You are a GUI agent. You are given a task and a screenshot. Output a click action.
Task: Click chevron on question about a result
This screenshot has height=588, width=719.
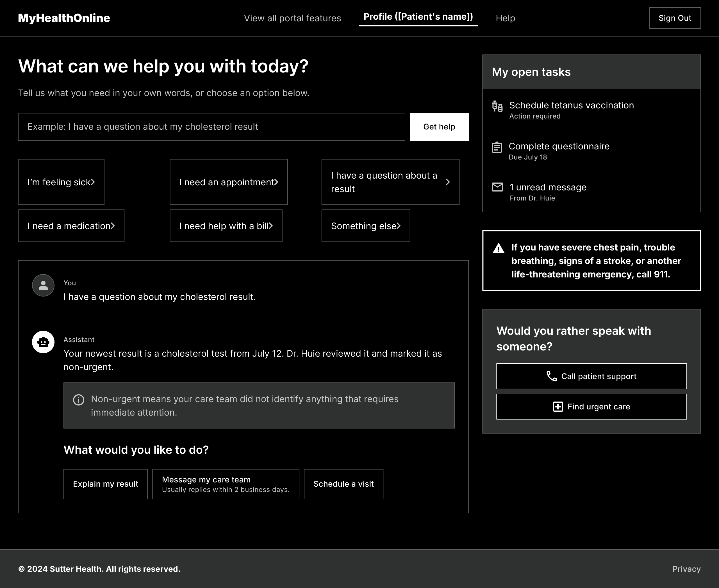[x=448, y=182]
